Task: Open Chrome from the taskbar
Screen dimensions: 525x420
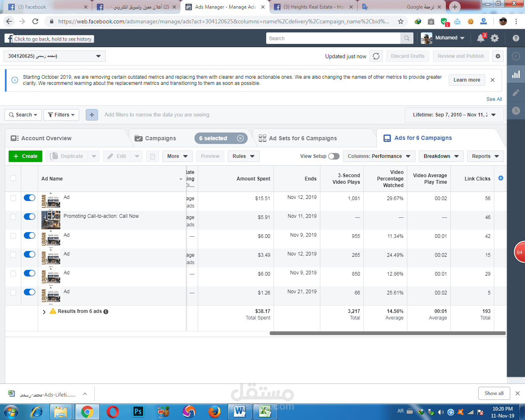Action: [x=87, y=411]
